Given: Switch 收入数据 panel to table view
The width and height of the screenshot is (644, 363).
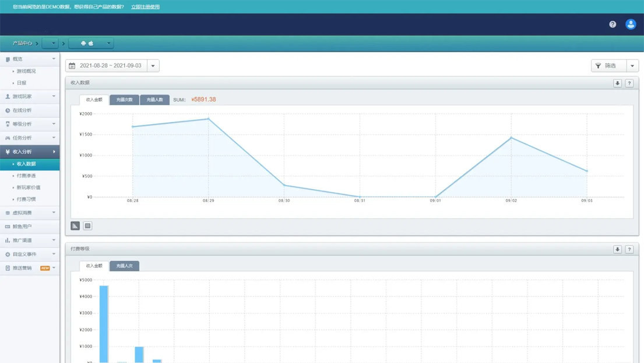Looking at the screenshot, I should click(x=87, y=226).
